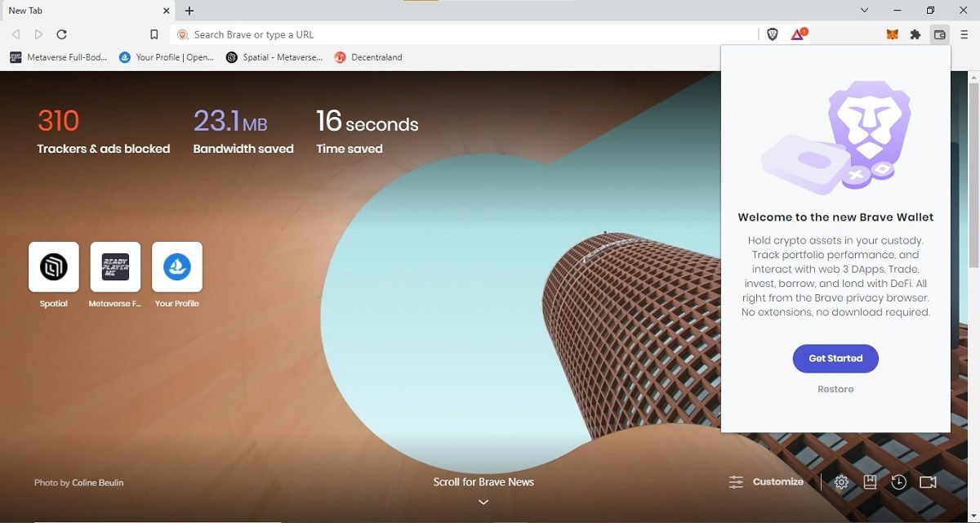
Task: Open the Brave hamburger main menu
Action: pos(964,34)
